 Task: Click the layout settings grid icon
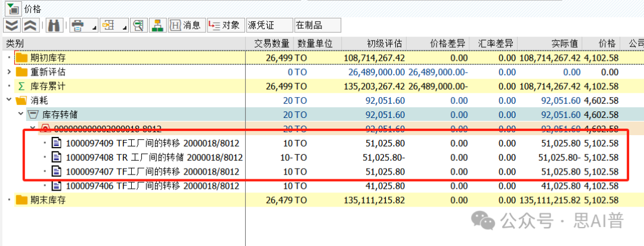click(x=109, y=26)
